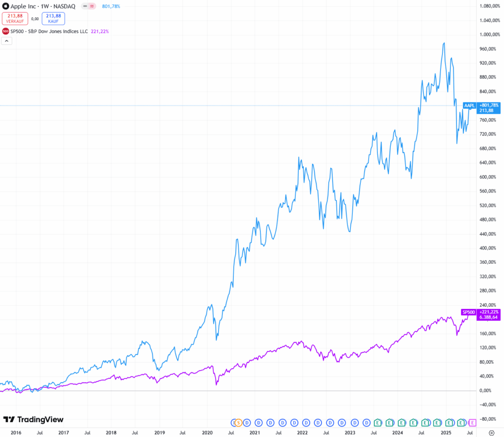Image resolution: width=504 pixels, height=437 pixels.
Task: Click the orange S split marker
Action: (239, 423)
